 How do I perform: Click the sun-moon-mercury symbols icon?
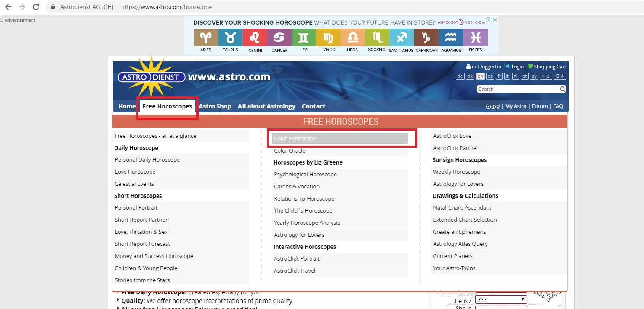(493, 106)
